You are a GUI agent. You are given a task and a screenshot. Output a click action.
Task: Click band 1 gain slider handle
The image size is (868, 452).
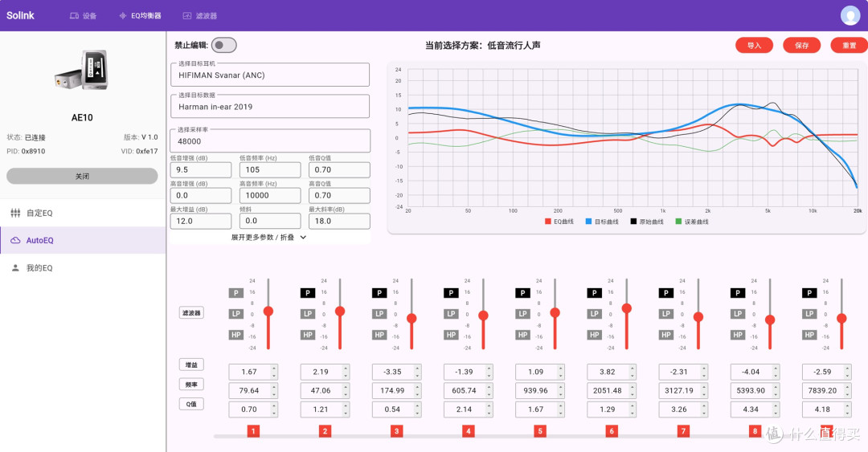(268, 312)
